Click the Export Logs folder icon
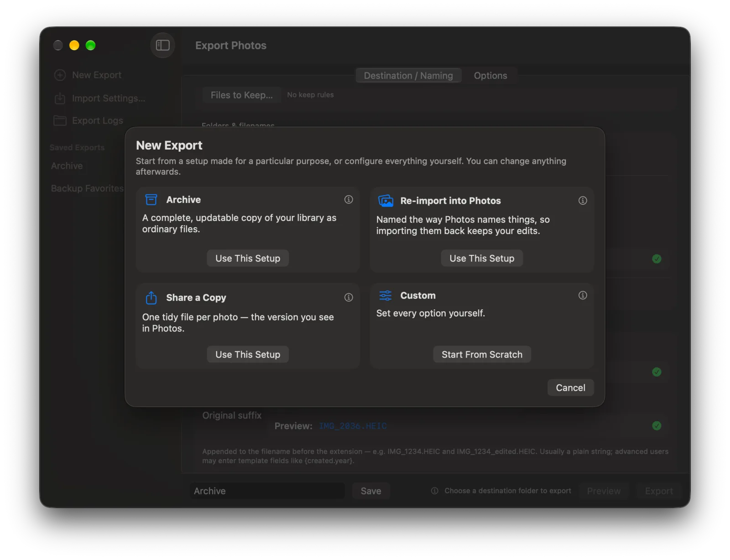 pyautogui.click(x=60, y=120)
